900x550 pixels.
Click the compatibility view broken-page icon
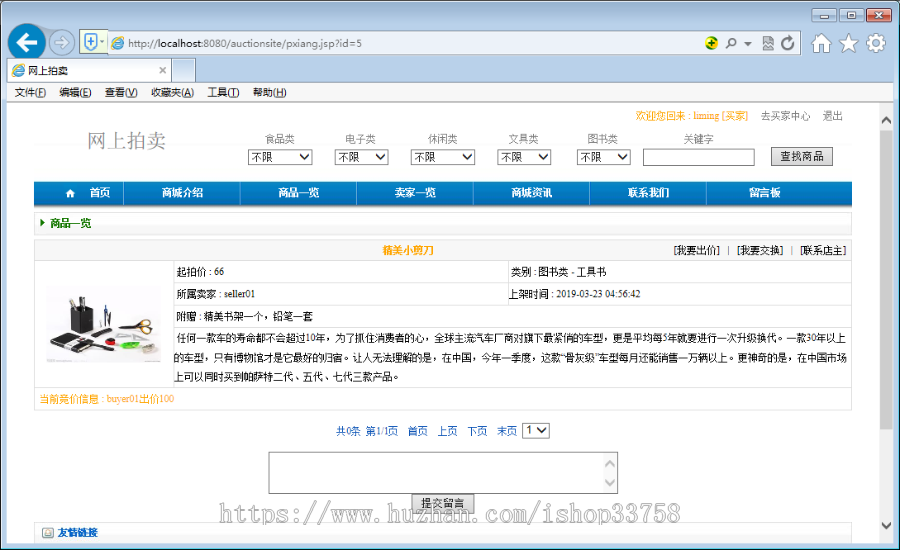768,43
